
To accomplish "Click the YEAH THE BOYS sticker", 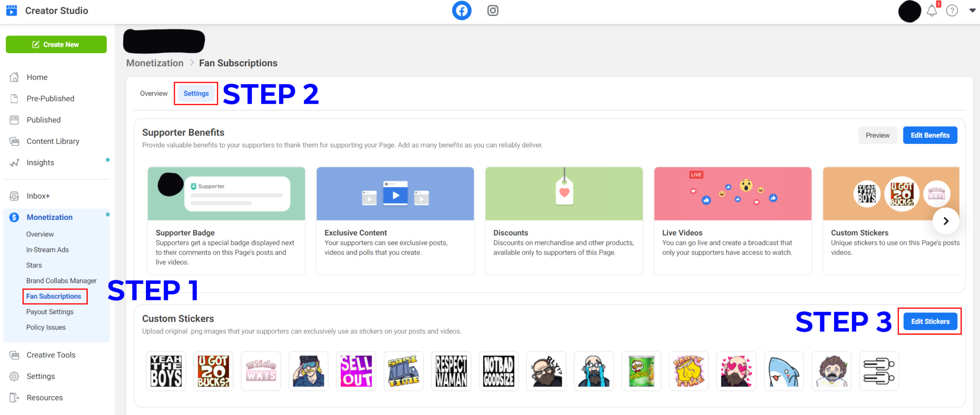I will tap(166, 371).
